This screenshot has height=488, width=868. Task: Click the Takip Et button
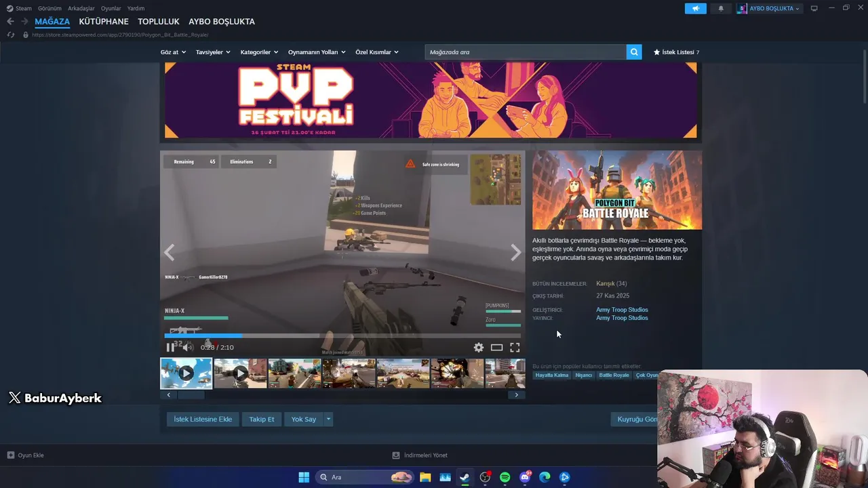coord(262,419)
